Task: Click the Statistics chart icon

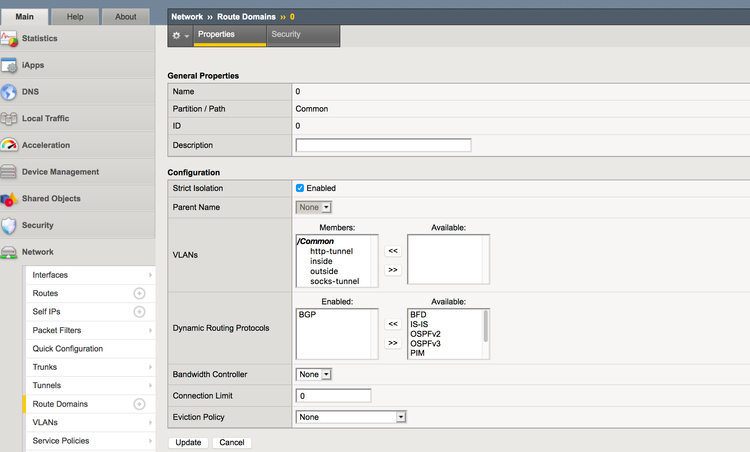Action: coord(9,39)
